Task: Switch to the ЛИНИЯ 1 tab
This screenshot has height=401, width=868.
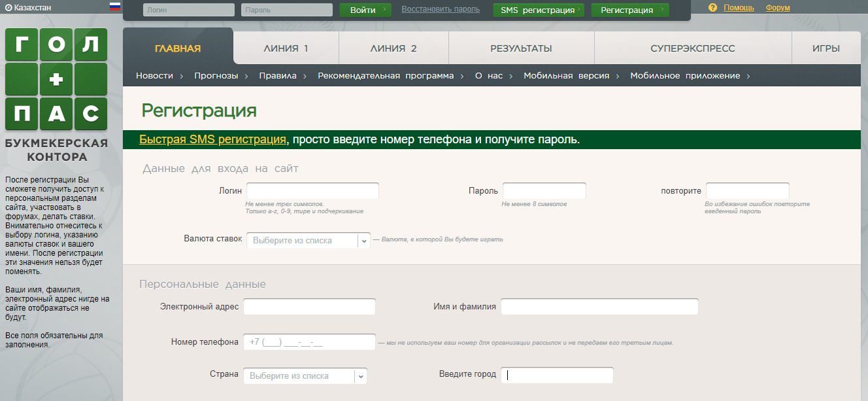Action: (286, 48)
